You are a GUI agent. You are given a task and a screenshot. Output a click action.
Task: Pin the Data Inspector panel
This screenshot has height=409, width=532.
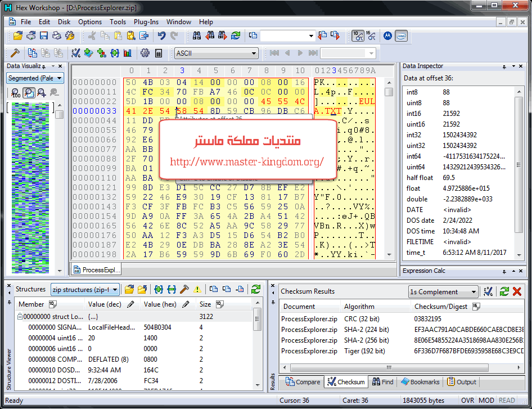[504, 66]
